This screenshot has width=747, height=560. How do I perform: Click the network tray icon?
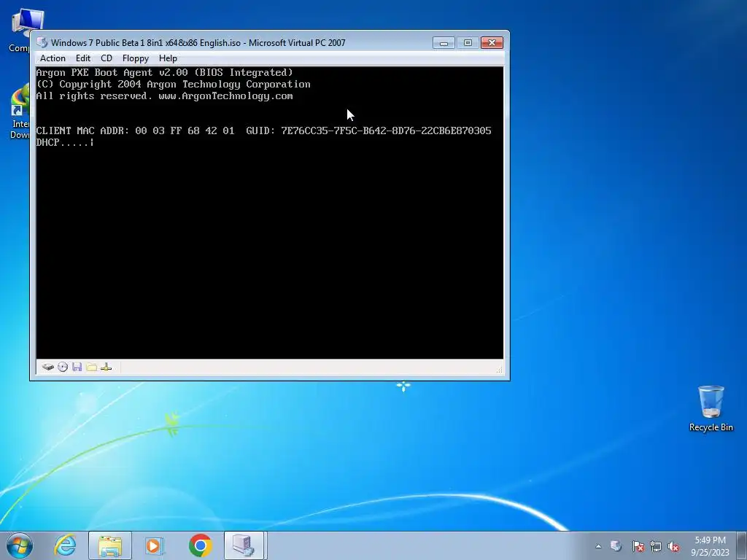656,546
